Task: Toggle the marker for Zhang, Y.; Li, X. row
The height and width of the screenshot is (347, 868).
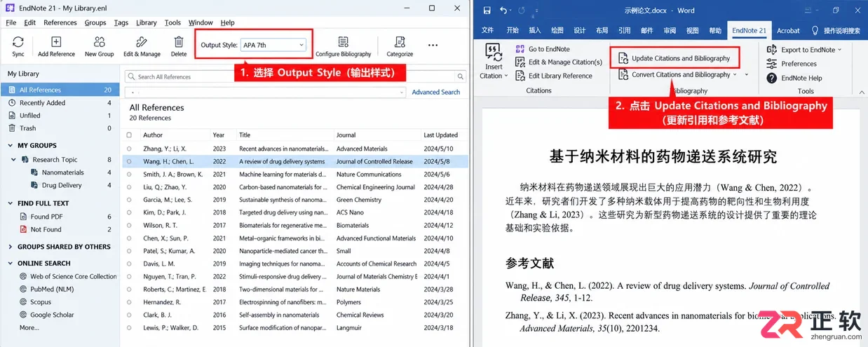Action: pos(129,149)
